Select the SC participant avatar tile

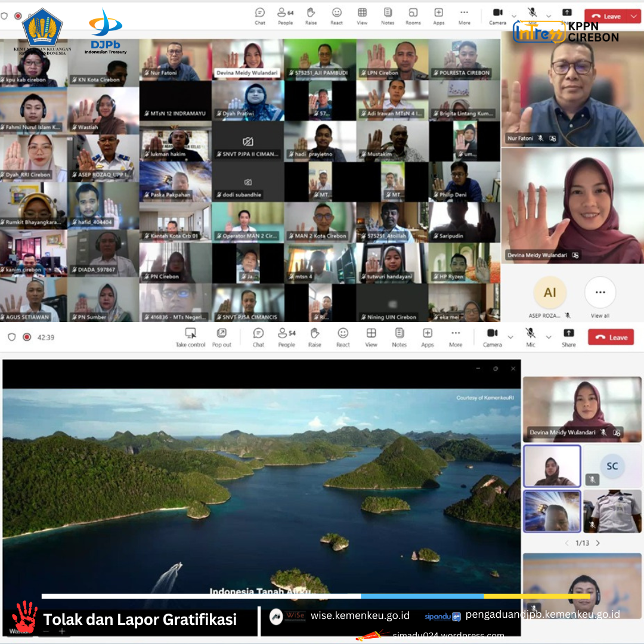(x=612, y=466)
